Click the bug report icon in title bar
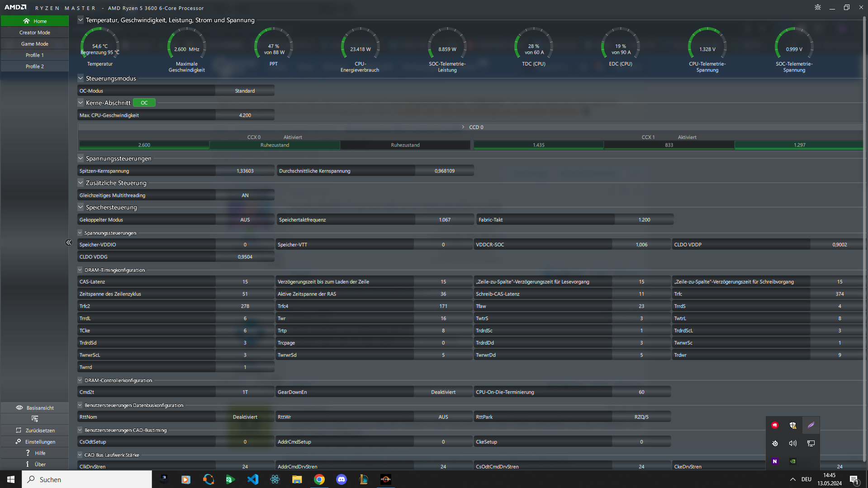Viewport: 868px width, 488px height. pyautogui.click(x=818, y=7)
